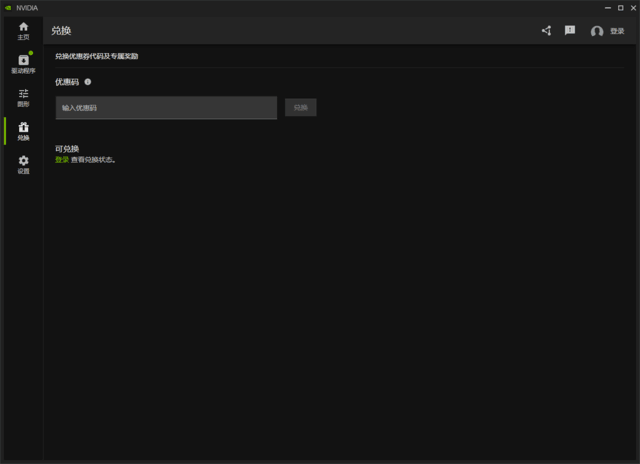Minimize the NVIDIA window
Viewport: 640px width, 464px height.
(608, 8)
